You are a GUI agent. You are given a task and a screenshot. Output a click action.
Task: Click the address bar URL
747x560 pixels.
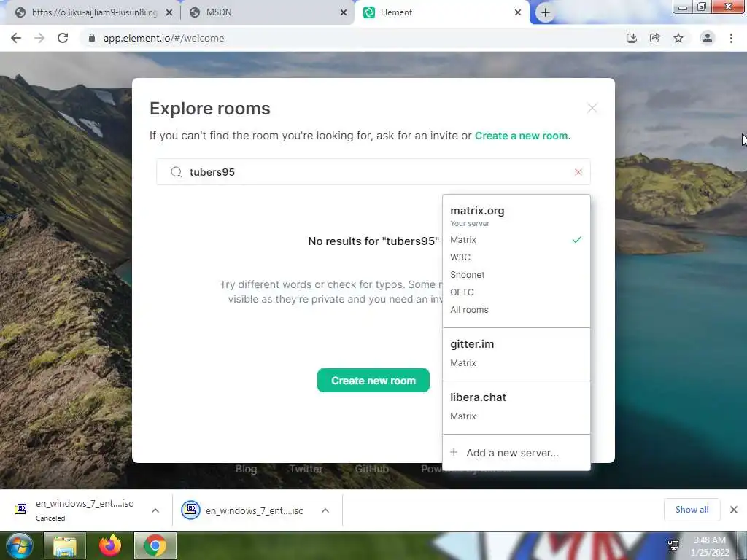tap(163, 38)
